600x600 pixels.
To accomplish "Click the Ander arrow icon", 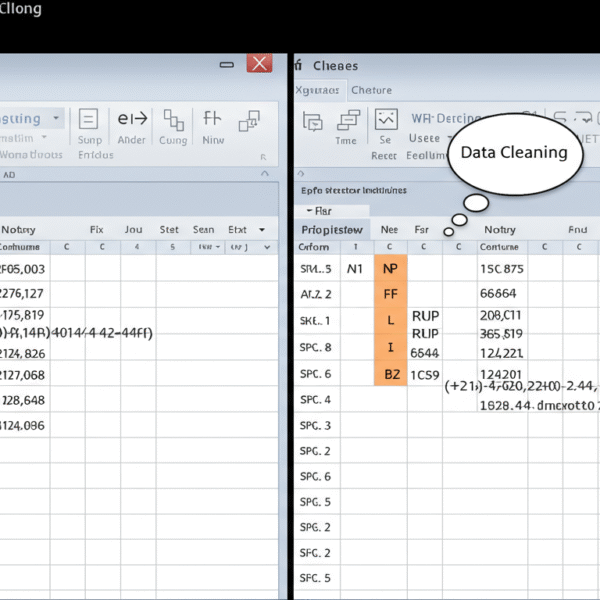I will 132,120.
